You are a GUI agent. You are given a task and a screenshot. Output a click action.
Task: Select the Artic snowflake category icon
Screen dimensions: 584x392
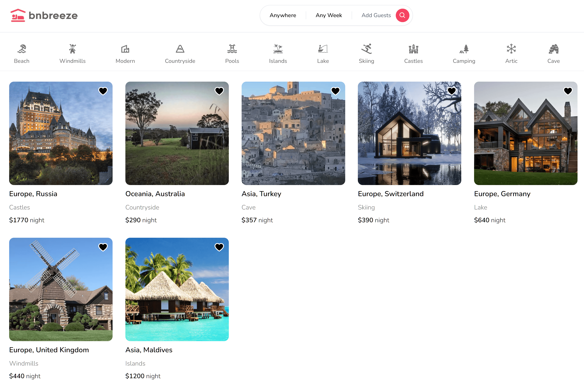coord(511,49)
